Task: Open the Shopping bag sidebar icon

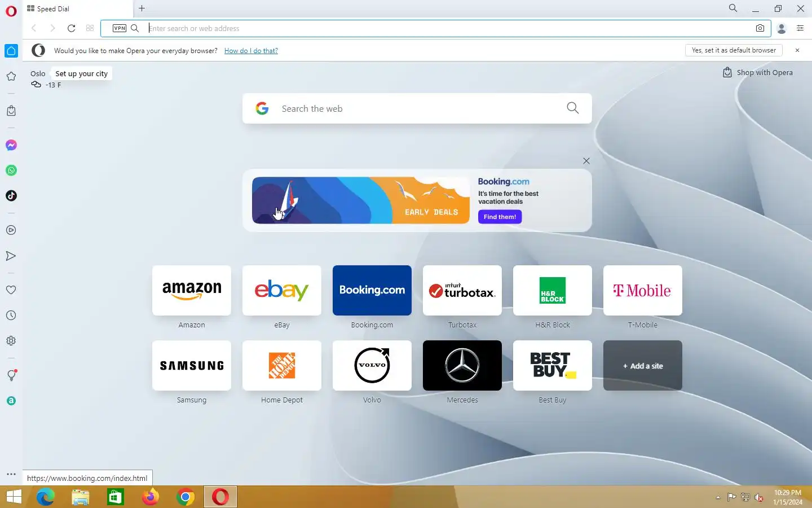Action: 11,111
